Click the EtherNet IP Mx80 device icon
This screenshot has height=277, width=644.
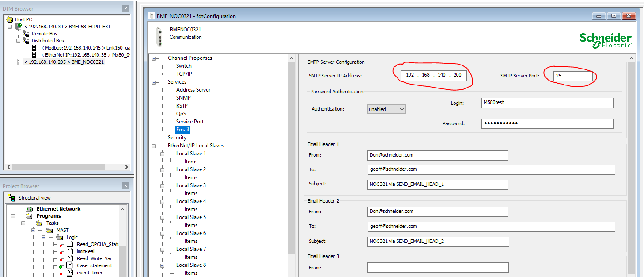coord(34,55)
